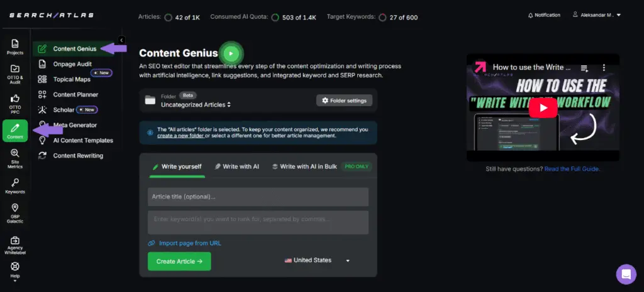Collapse the content submenu with chevron

(121, 40)
